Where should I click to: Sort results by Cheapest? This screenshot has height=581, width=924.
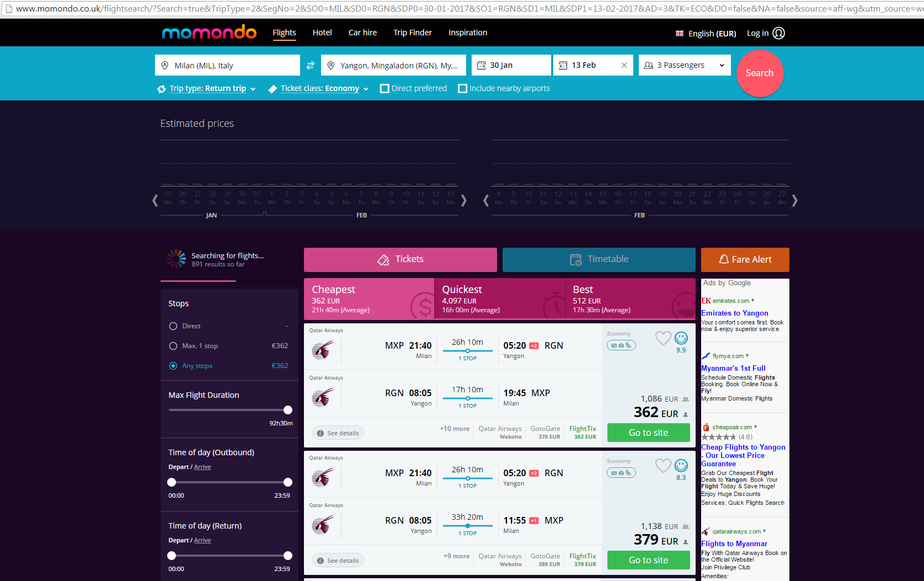(x=369, y=299)
